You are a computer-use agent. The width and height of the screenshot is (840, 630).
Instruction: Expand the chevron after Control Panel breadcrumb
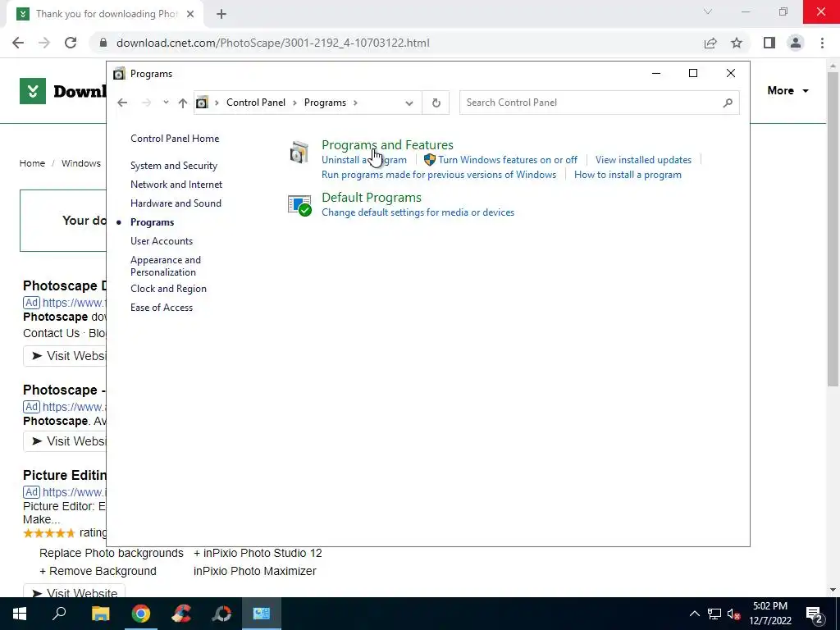tap(294, 103)
